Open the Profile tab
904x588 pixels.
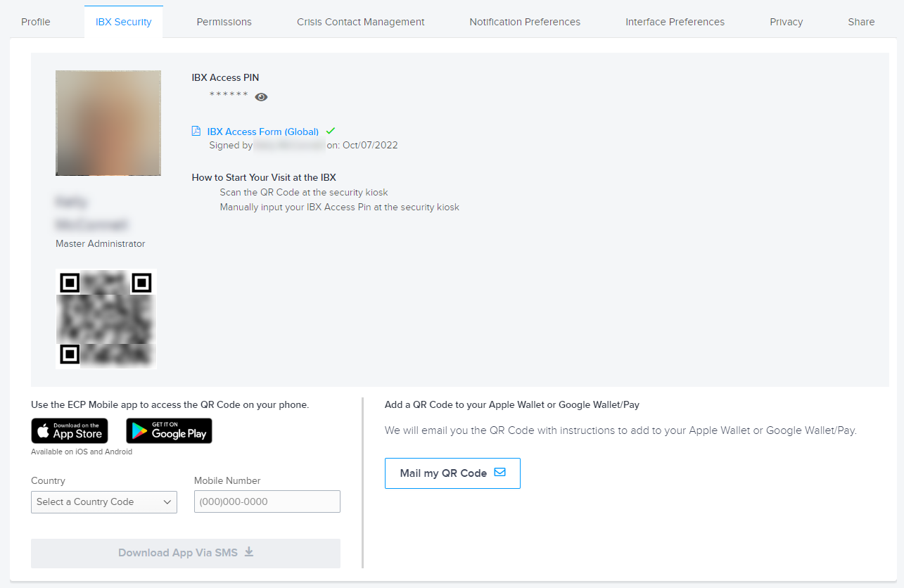tap(36, 22)
